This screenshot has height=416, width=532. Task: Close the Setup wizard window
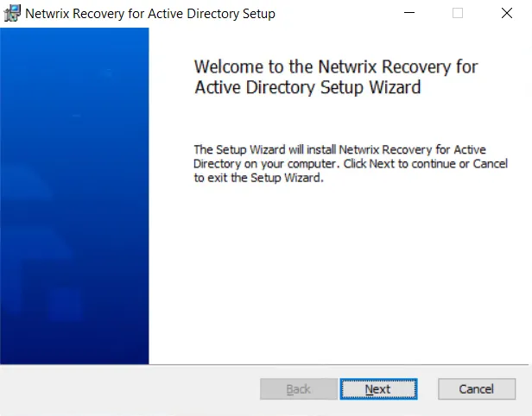(x=507, y=13)
